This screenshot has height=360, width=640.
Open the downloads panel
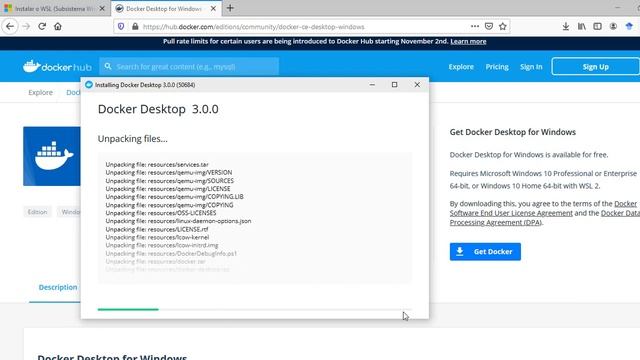click(x=566, y=27)
